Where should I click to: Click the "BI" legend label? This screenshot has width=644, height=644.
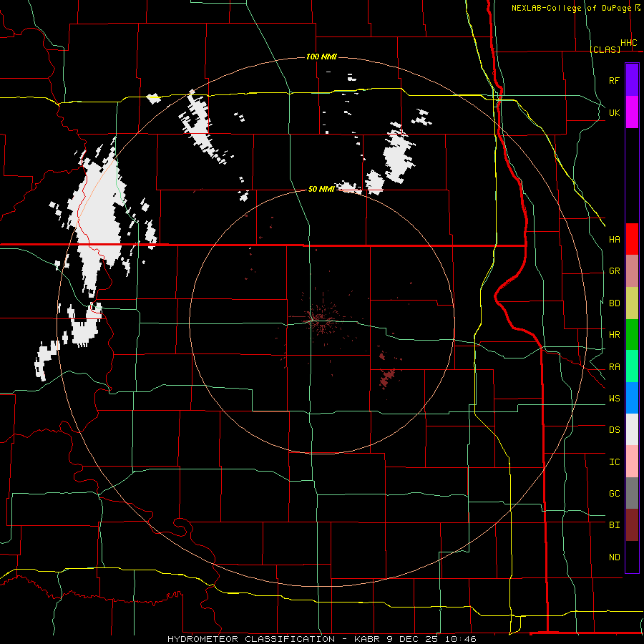pyautogui.click(x=614, y=525)
